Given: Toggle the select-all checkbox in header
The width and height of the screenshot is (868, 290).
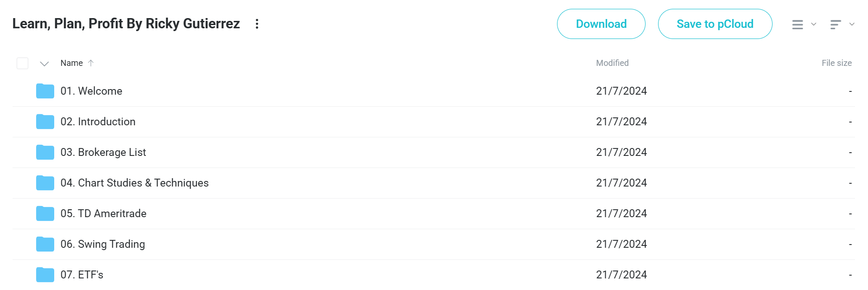Looking at the screenshot, I should click(x=22, y=63).
